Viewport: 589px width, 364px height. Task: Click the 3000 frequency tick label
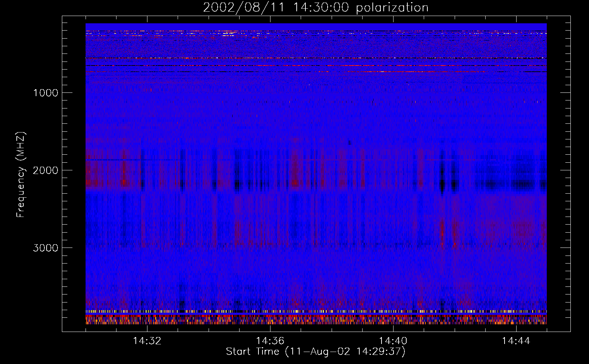[x=46, y=248]
